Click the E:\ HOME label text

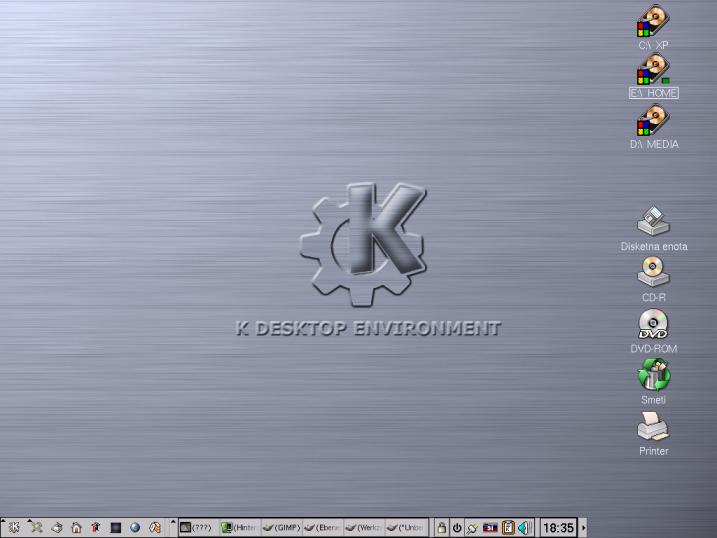point(653,93)
